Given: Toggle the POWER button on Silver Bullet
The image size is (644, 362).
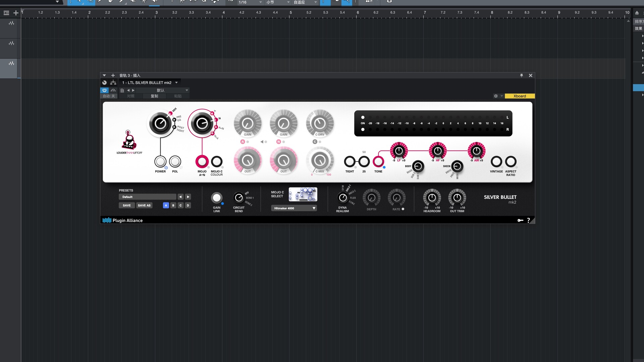Looking at the screenshot, I should tap(160, 162).
